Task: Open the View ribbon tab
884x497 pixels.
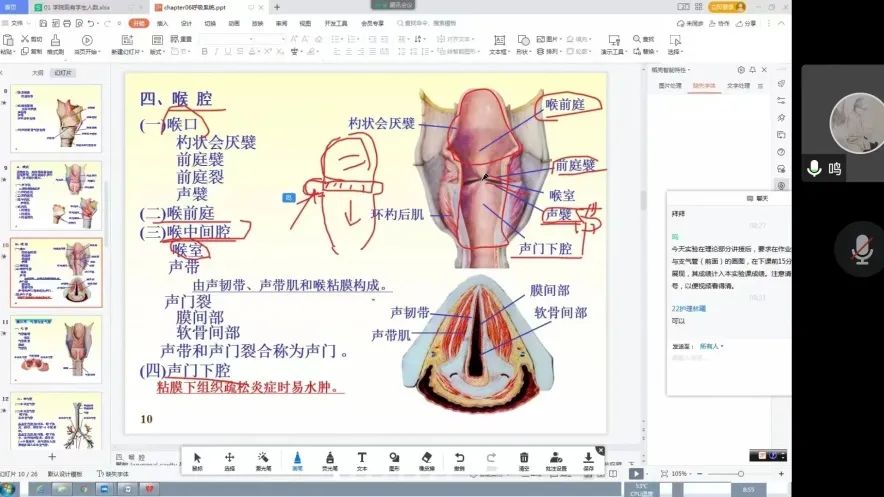Action: point(305,23)
